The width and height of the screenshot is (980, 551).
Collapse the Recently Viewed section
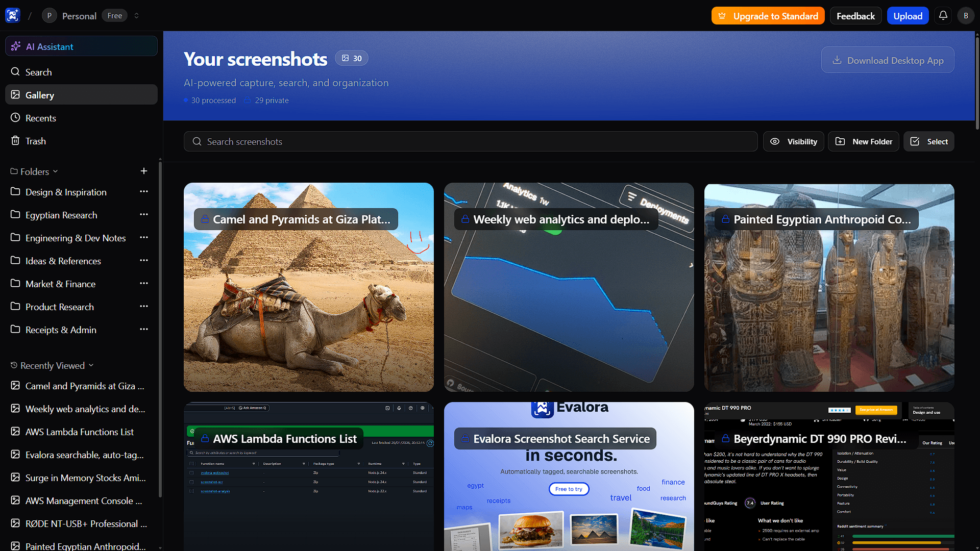click(x=92, y=365)
